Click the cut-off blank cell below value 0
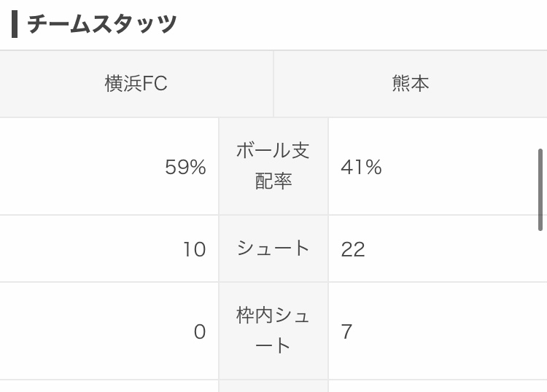This screenshot has width=547, height=392. [x=109, y=386]
